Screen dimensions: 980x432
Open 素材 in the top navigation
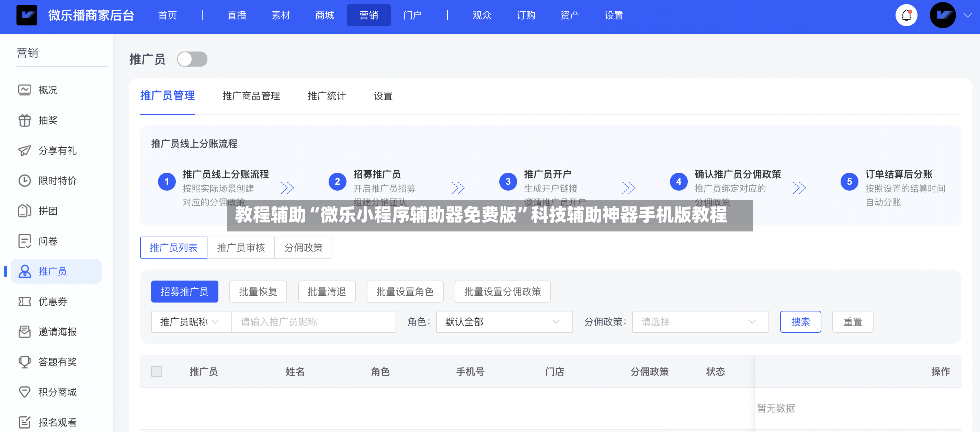281,15
